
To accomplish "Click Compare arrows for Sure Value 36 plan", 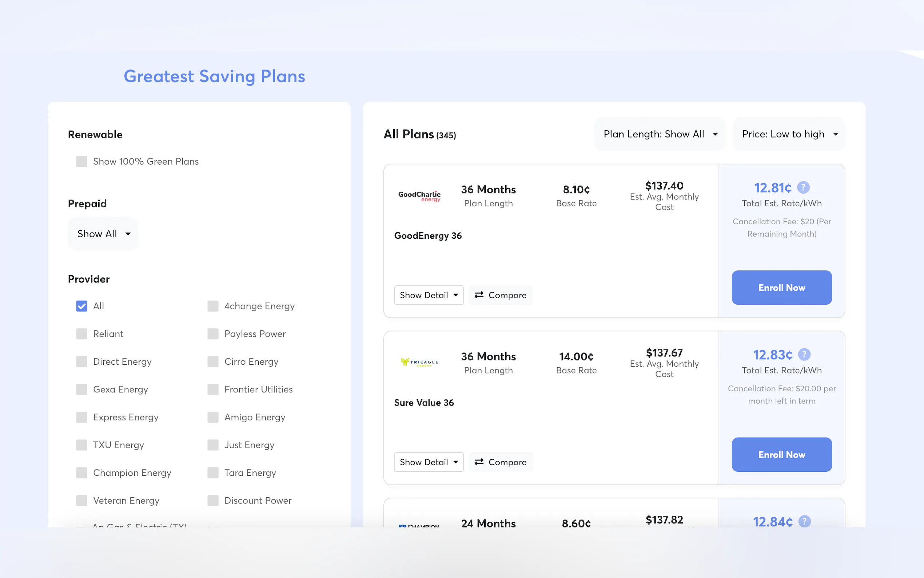I will (479, 462).
